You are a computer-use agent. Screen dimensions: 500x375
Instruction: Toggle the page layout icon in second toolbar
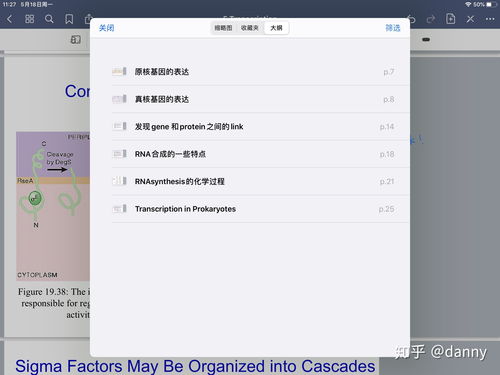[x=76, y=40]
